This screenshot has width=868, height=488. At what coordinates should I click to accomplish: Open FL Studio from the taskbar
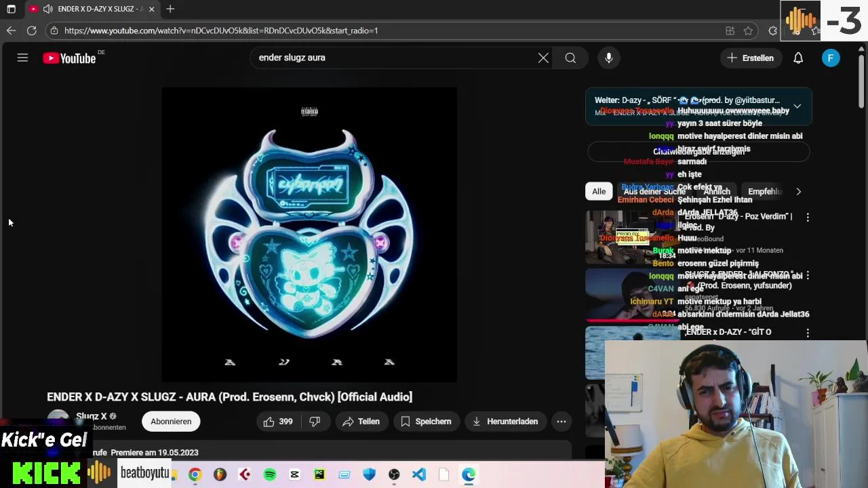point(220,474)
